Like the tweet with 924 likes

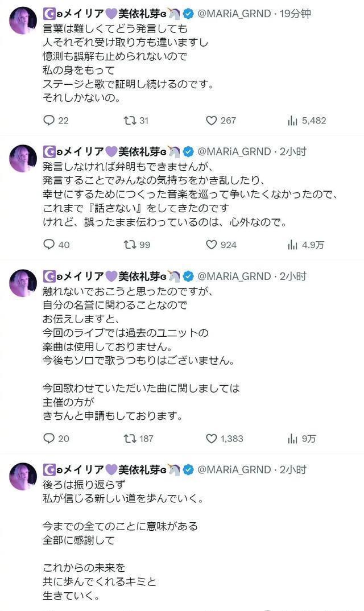tap(212, 245)
